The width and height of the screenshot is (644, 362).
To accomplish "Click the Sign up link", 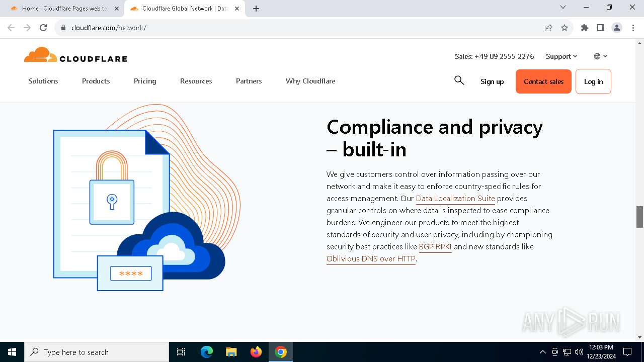I will pyautogui.click(x=492, y=81).
